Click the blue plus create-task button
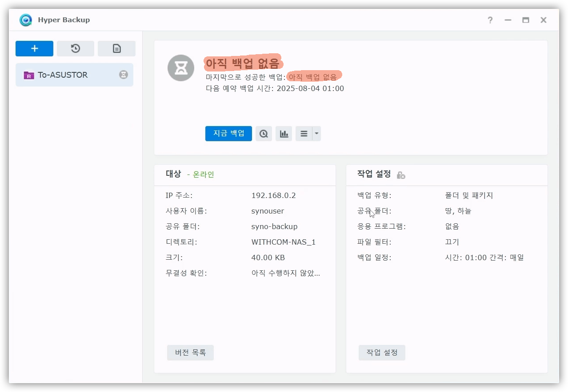Image resolution: width=568 pixels, height=392 pixels. [x=34, y=49]
